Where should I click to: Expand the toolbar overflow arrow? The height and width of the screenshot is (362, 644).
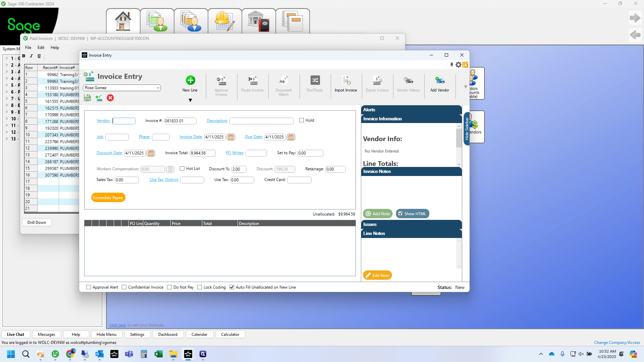coord(466,87)
